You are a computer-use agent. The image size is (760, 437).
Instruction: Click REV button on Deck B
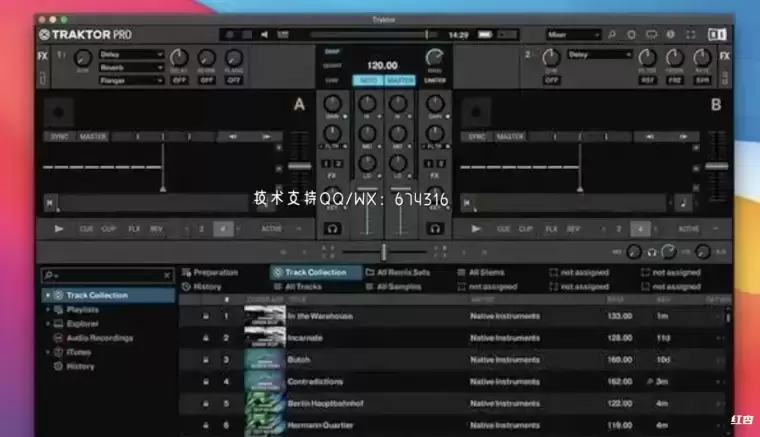click(573, 229)
